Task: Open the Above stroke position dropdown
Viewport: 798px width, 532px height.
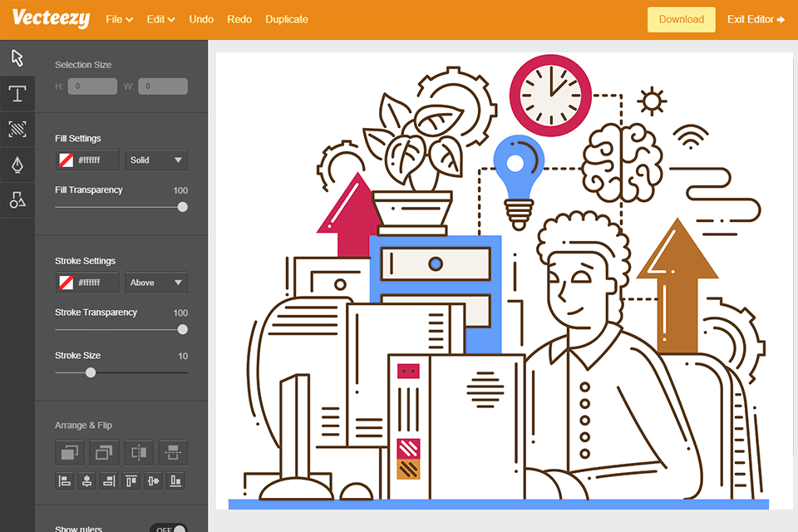Action: click(x=155, y=283)
